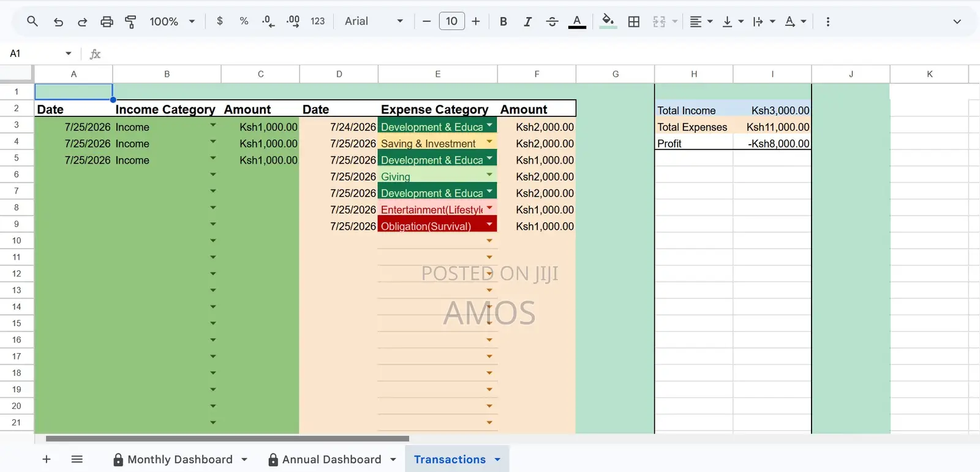This screenshot has width=980, height=472.
Task: Open the Entertainment(Lifestyle) category dropdown
Action: (489, 208)
